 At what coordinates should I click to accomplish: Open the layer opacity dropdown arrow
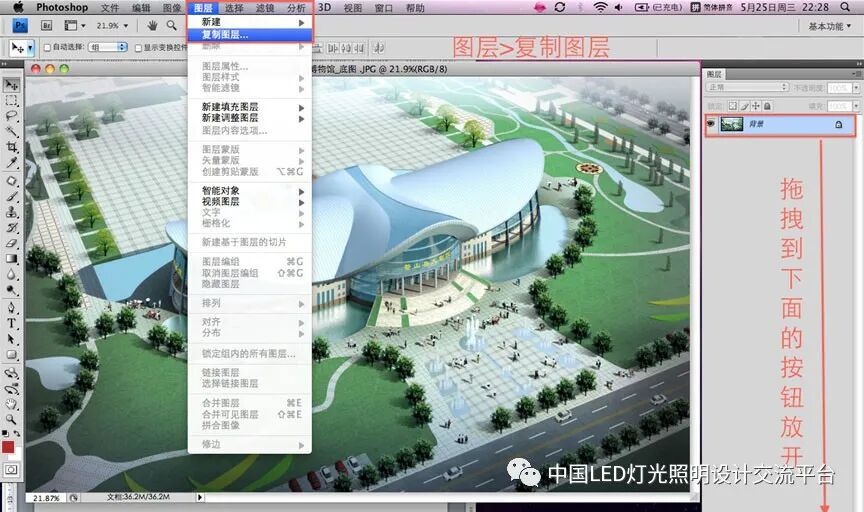coord(856,88)
